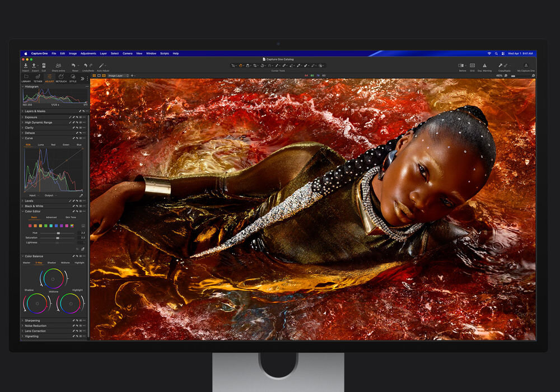Click the My Capture One icon
The width and height of the screenshot is (560, 392).
tap(526, 65)
